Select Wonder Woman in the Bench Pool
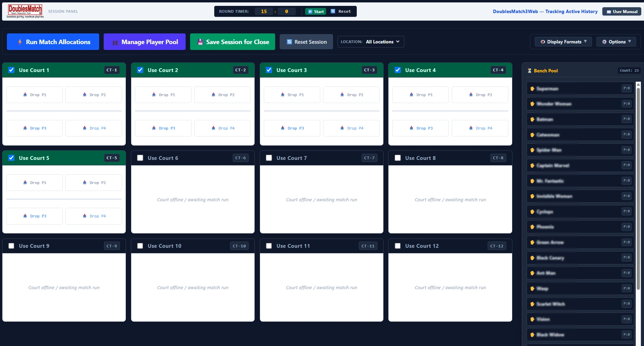This screenshot has height=346, width=644. click(x=580, y=104)
